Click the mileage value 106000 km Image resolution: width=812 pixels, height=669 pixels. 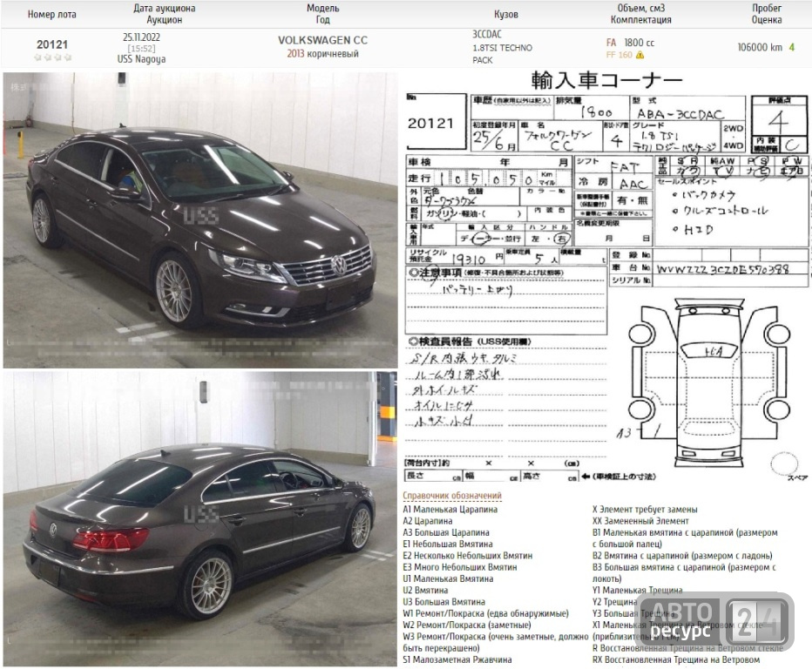point(760,47)
